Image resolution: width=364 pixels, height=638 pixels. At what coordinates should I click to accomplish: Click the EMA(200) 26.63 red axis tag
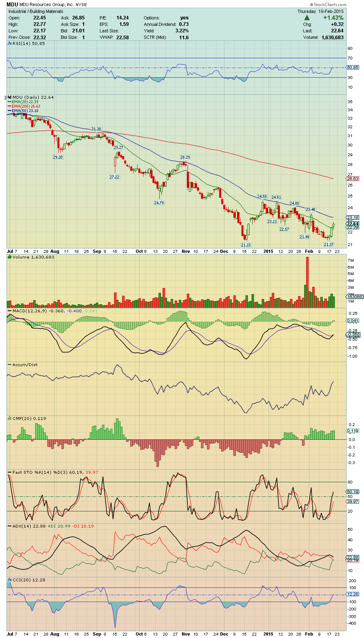coord(353,178)
